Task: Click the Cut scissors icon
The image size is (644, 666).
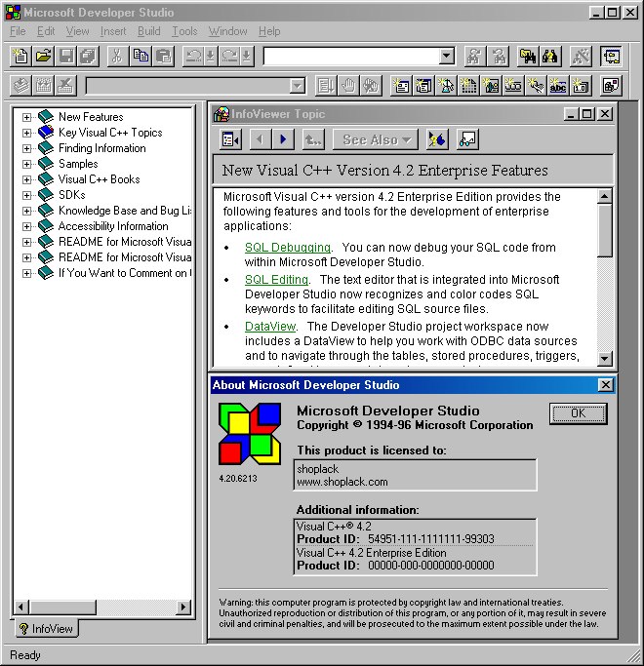Action: click(117, 56)
